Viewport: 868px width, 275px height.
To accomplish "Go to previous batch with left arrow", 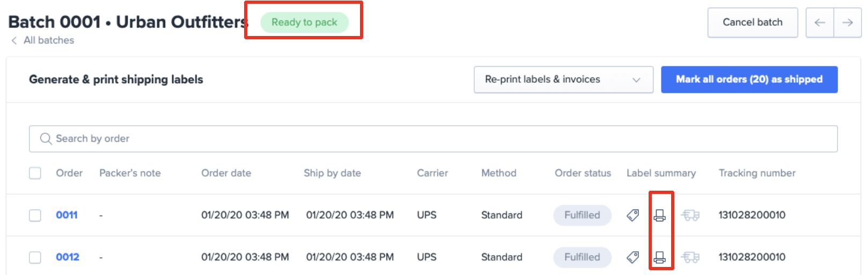I will [820, 23].
